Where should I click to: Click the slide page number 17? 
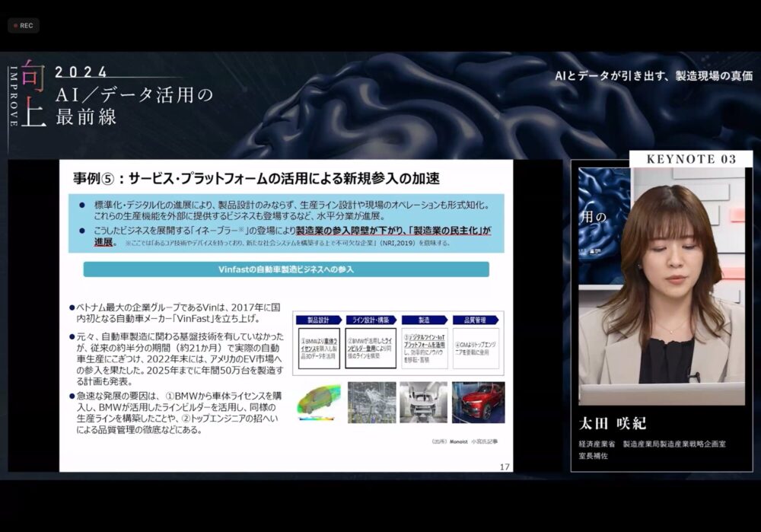[x=505, y=466]
